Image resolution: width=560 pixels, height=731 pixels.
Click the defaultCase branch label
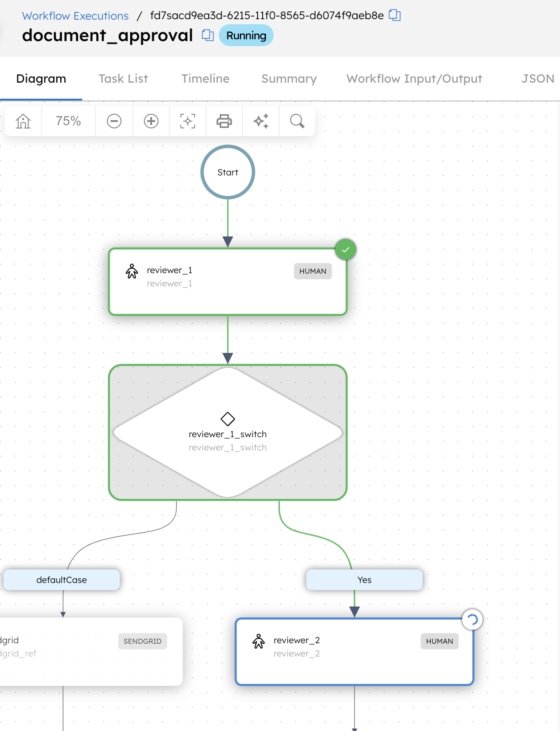[x=62, y=580]
